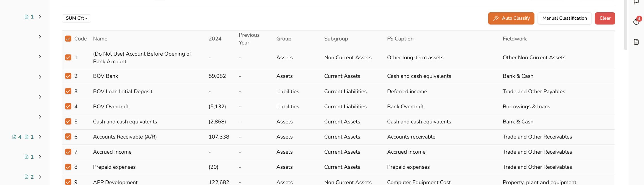Expand the first sidebar row chevron
Screen dimensions: 644x185
click(x=40, y=17)
